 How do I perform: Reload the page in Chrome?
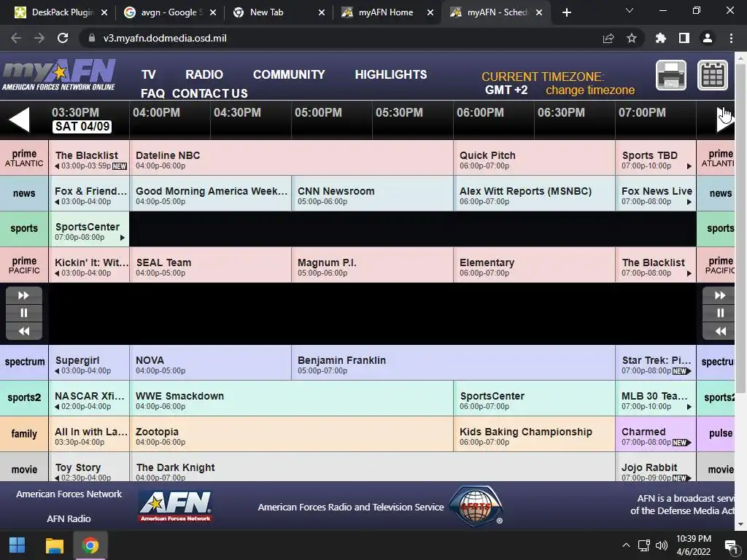[63, 38]
